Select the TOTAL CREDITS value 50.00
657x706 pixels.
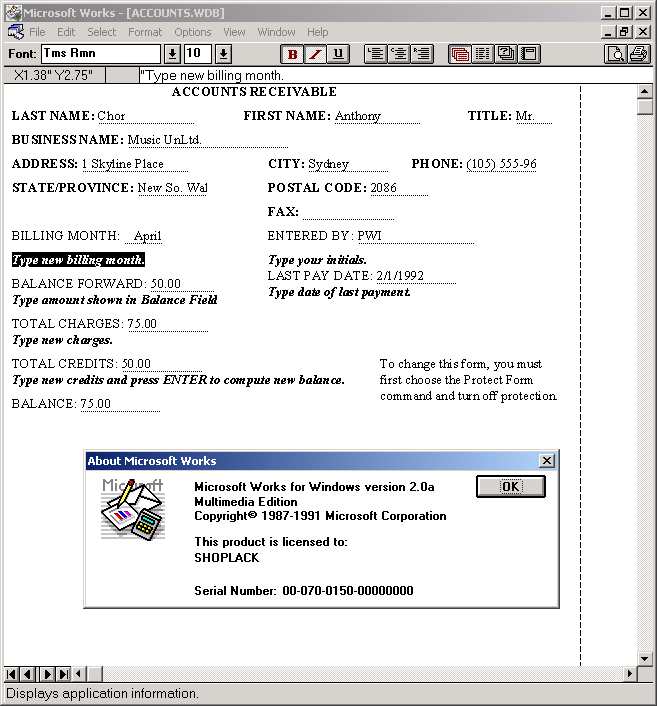[x=162, y=364]
